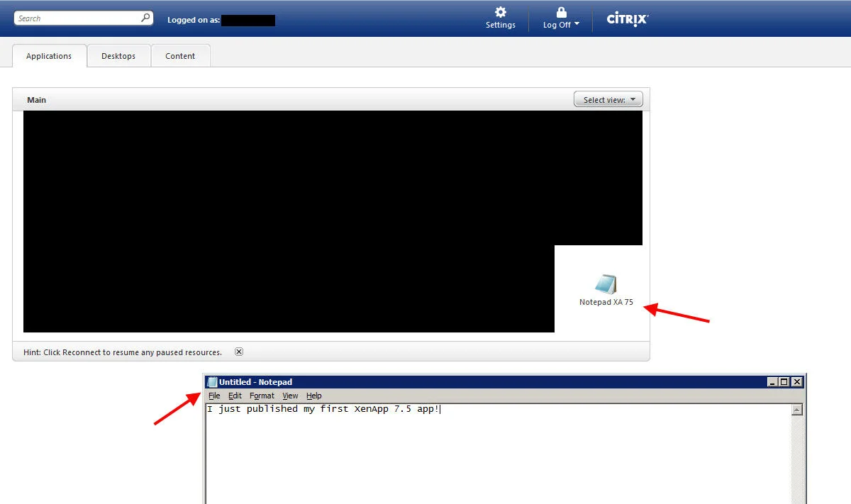851x504 pixels.
Task: Click the Settings text label
Action: pos(501,25)
